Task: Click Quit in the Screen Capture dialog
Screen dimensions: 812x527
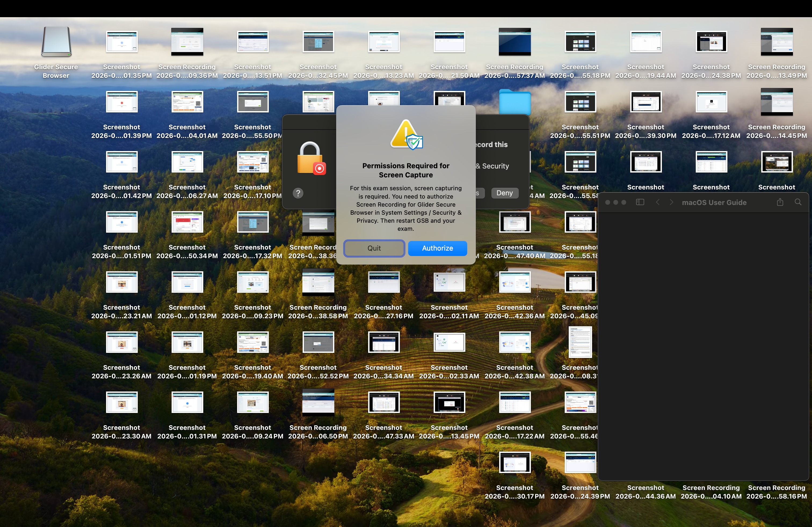Action: point(374,248)
